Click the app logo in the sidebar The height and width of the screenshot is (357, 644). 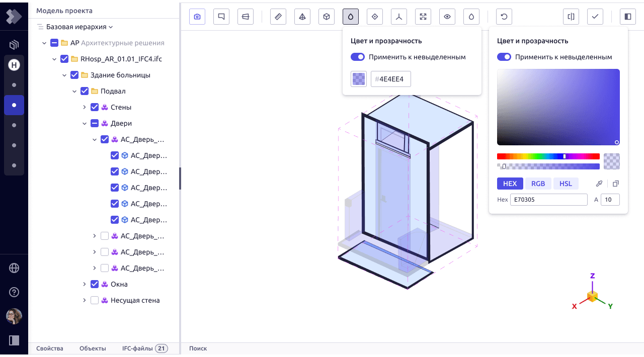click(x=14, y=17)
